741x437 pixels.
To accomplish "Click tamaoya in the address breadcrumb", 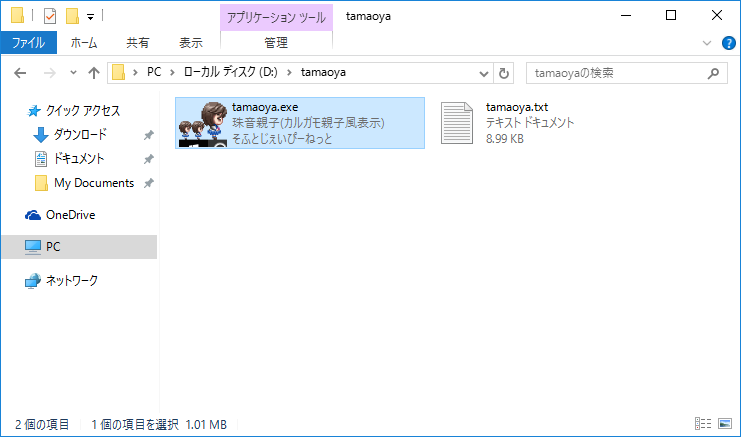I will (x=323, y=72).
